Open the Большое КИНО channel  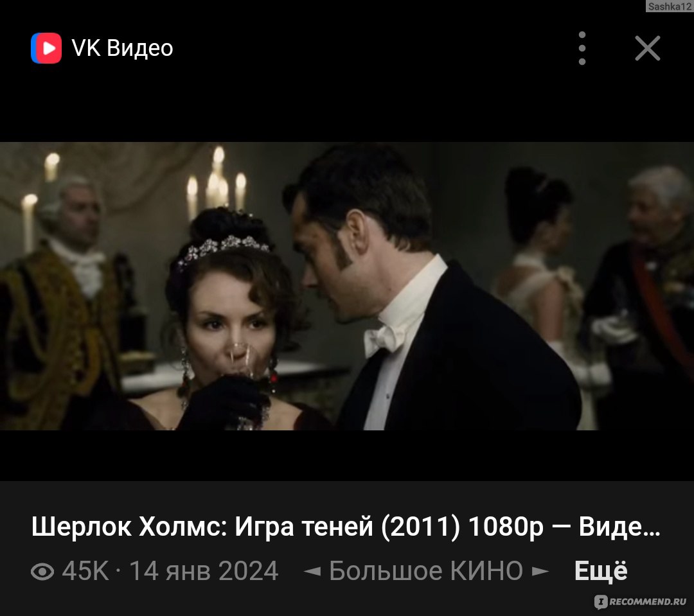tap(426, 571)
